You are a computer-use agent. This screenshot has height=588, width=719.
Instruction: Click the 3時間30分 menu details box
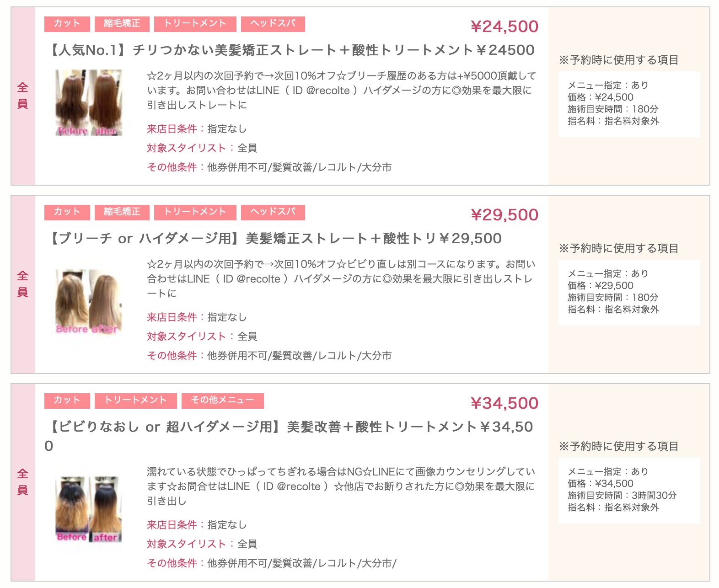[629, 490]
